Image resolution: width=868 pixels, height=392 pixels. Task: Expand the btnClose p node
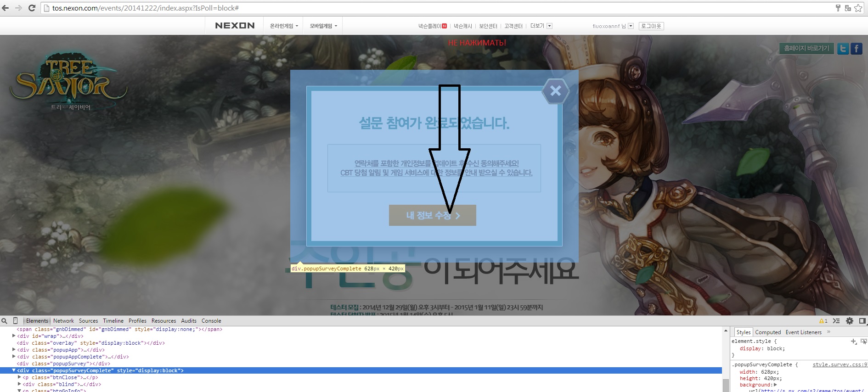point(19,377)
